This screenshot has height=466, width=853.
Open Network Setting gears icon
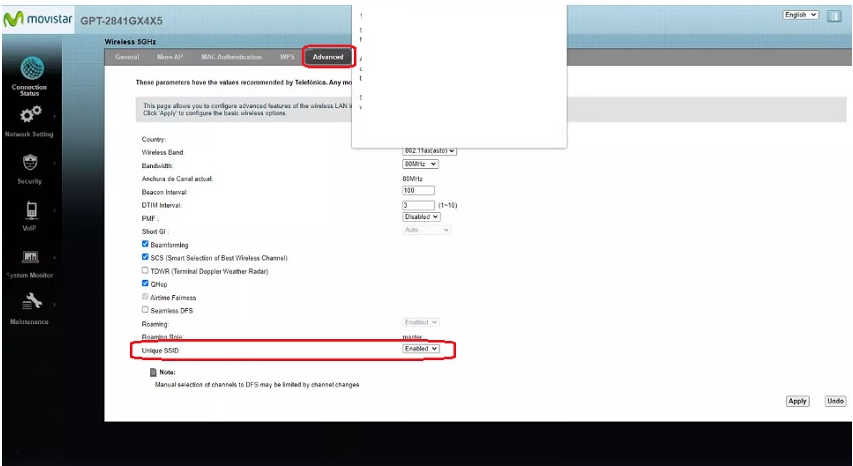coord(30,114)
